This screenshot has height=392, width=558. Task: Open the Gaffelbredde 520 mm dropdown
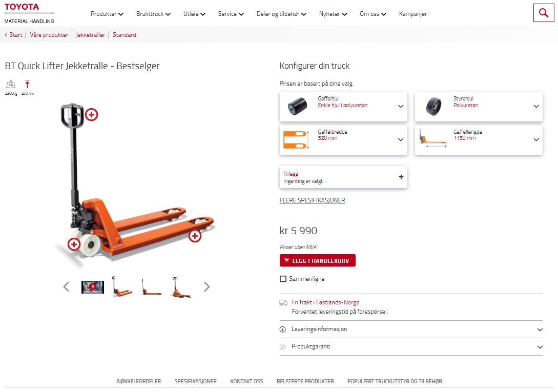coord(343,139)
